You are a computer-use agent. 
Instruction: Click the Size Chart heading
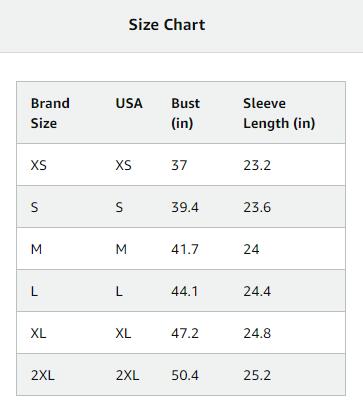167,25
